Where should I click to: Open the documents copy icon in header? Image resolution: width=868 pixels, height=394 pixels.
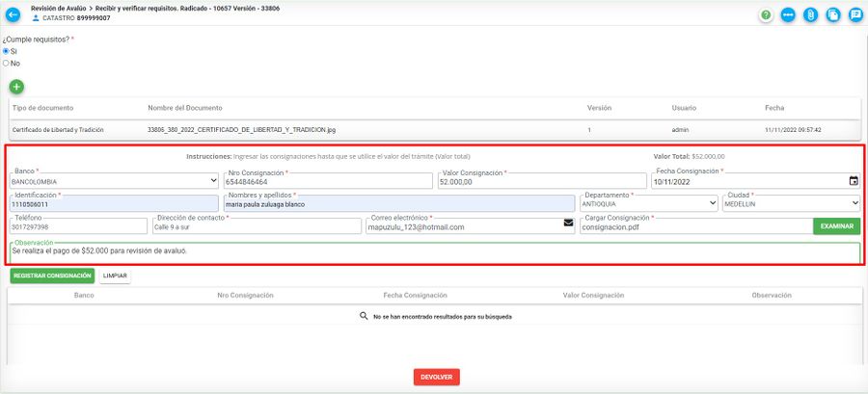click(x=833, y=14)
